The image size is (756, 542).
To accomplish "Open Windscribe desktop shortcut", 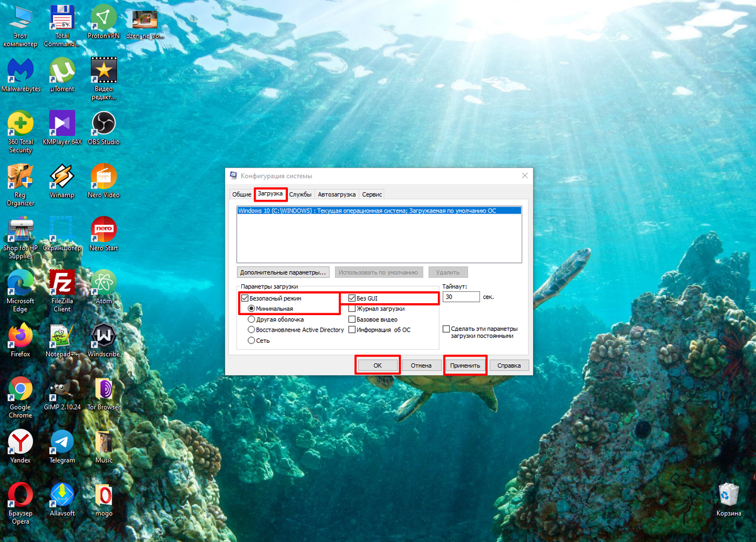I will 103,340.
